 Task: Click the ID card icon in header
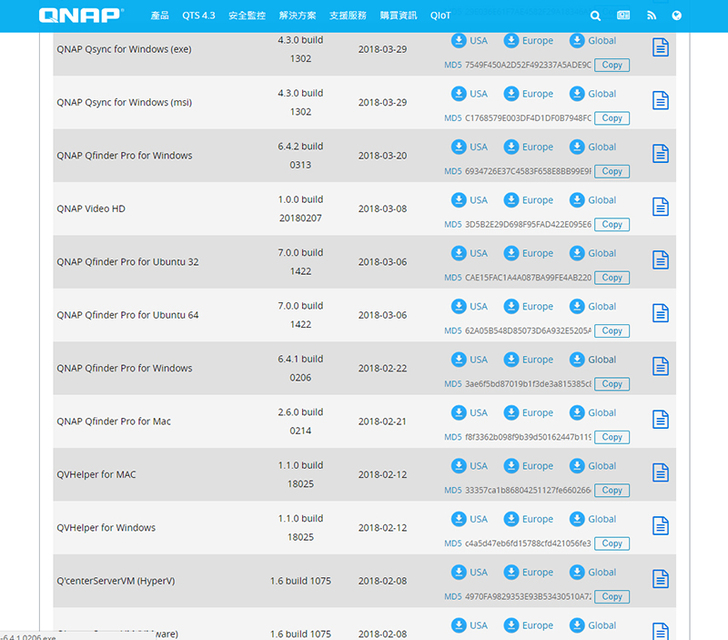(x=623, y=15)
